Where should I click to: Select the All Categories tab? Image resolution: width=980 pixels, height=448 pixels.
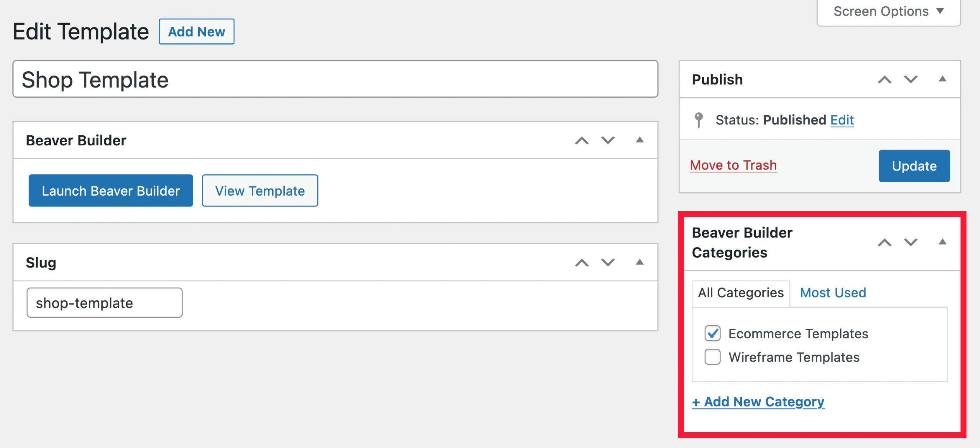740,293
